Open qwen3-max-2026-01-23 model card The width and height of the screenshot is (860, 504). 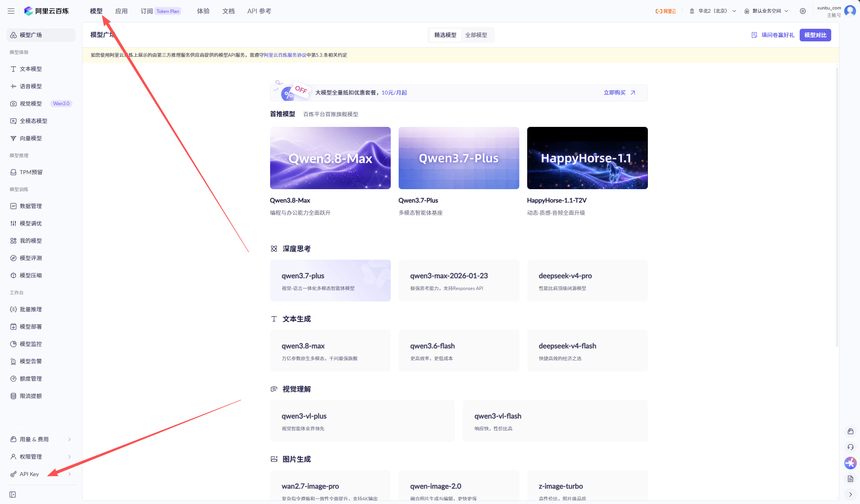pos(459,281)
